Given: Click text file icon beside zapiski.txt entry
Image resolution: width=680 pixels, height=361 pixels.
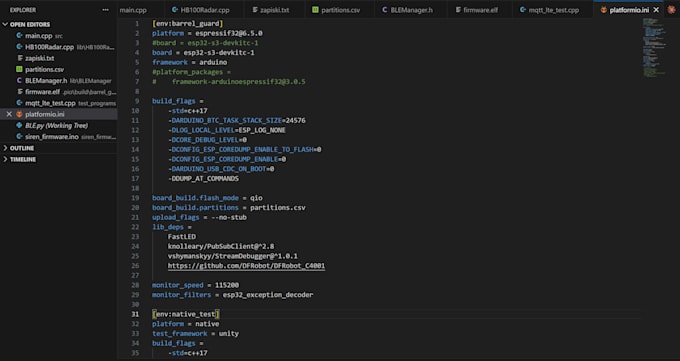Looking at the screenshot, I should click(20, 58).
